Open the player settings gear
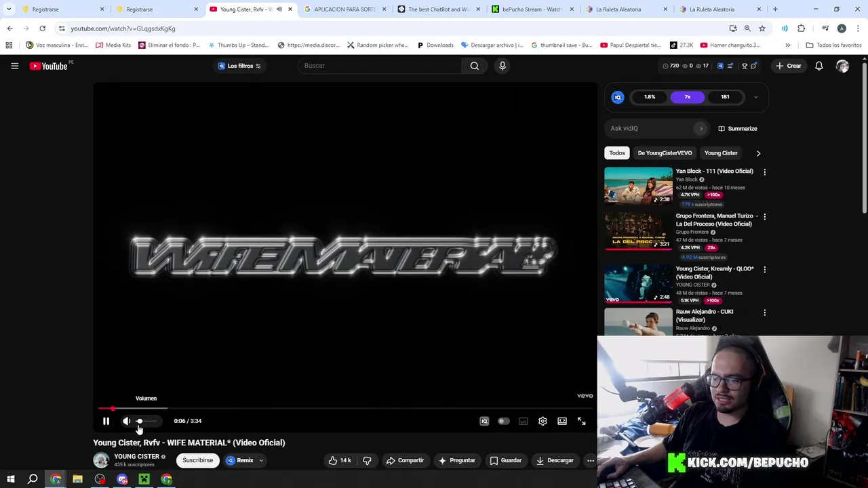This screenshot has height=488, width=868. pos(542,421)
